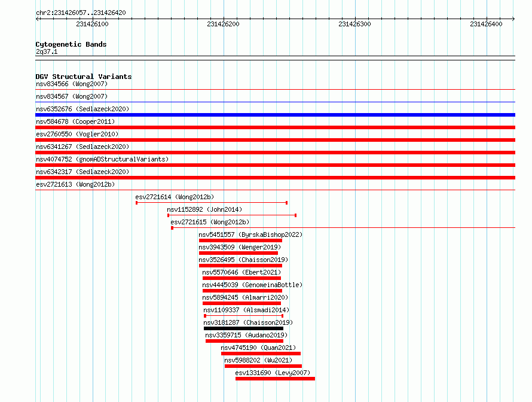
Task: Click the red bar under nsv6341267
Action: [x=275, y=153]
